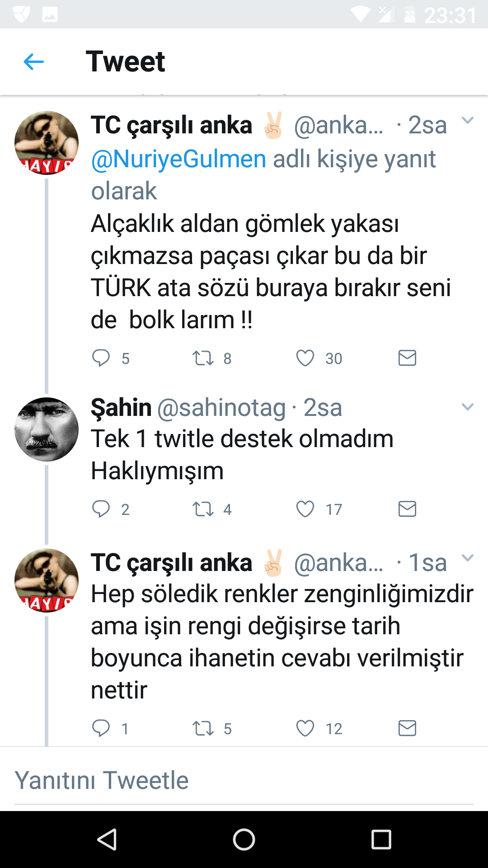
Task: Tap the Yanıtını Tweetle reply field
Action: click(x=244, y=780)
